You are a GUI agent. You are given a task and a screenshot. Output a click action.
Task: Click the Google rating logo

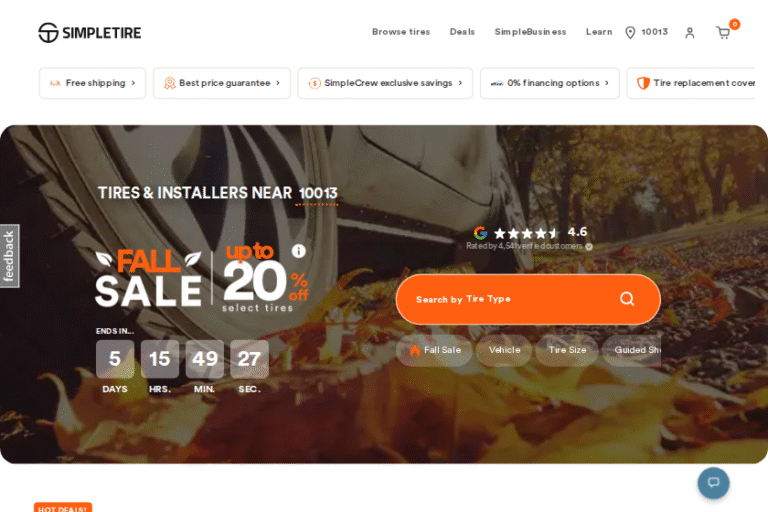point(480,233)
